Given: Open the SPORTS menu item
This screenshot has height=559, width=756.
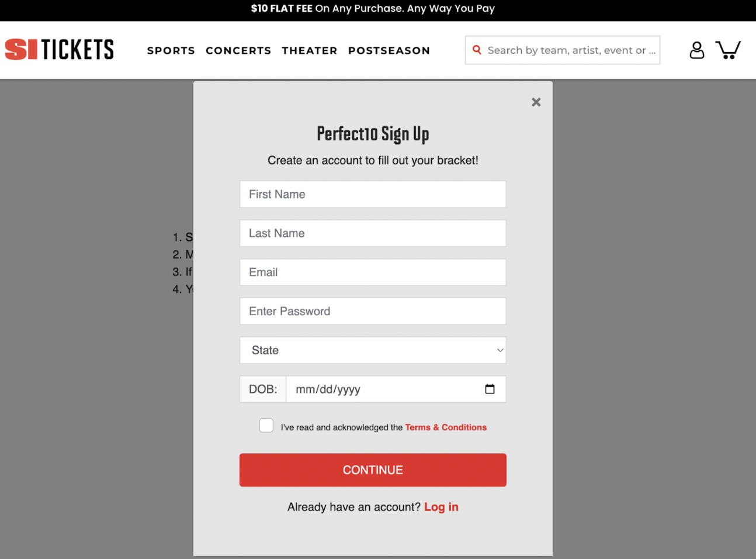Looking at the screenshot, I should coord(171,50).
